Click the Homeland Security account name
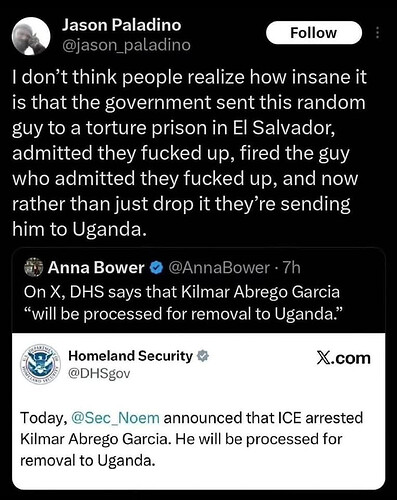 point(131,356)
